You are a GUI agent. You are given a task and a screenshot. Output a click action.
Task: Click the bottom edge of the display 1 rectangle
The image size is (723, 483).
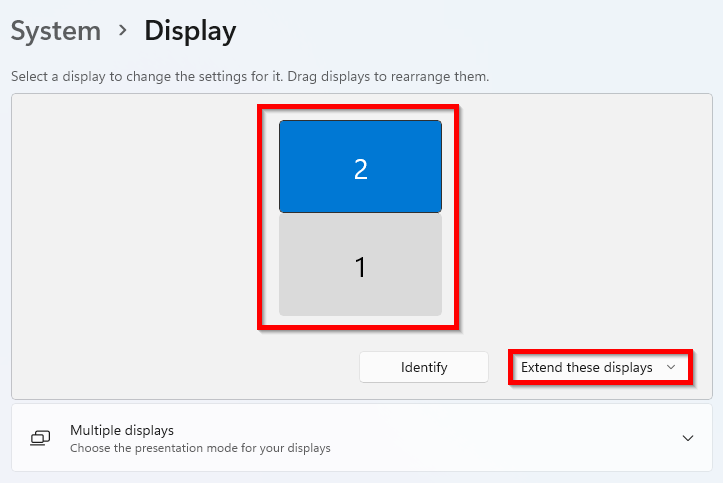pos(361,315)
